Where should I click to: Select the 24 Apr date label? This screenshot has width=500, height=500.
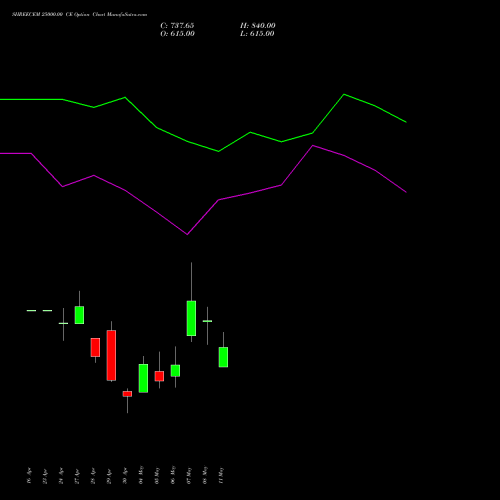click(x=61, y=476)
